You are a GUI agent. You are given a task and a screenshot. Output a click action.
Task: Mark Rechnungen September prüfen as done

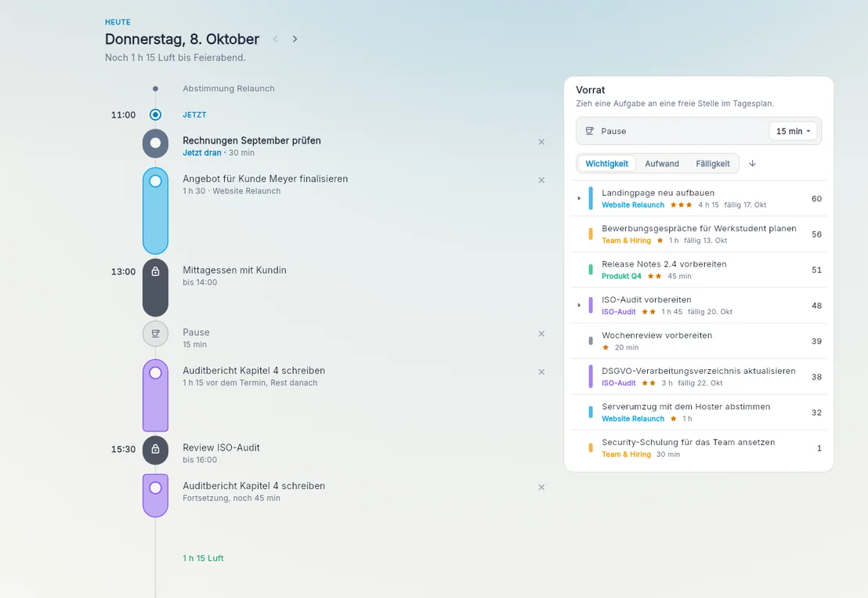156,143
